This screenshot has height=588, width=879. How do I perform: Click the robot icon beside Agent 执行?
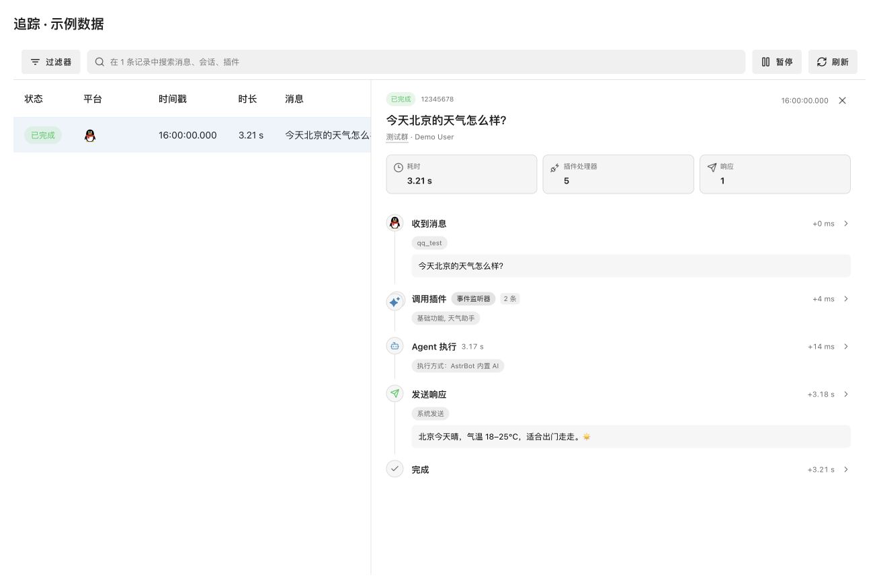click(394, 346)
